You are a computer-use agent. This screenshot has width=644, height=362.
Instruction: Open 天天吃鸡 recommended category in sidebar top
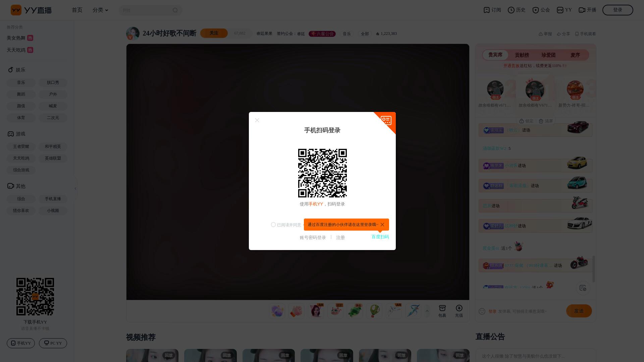point(20,50)
